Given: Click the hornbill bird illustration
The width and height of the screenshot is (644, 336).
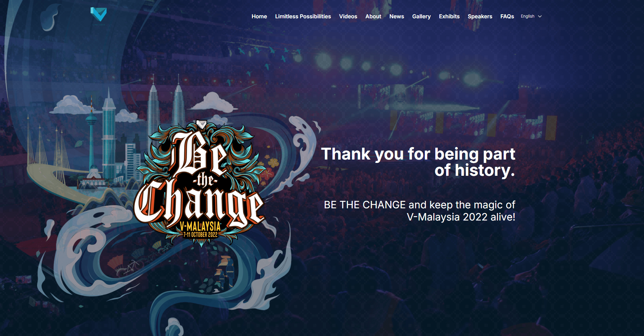Looking at the screenshot, I should 224,270.
